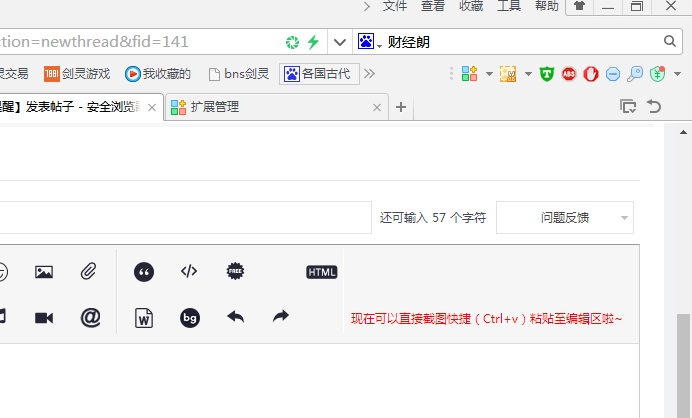Close the 扩展管理 tab
The height and width of the screenshot is (418, 692).
(376, 107)
